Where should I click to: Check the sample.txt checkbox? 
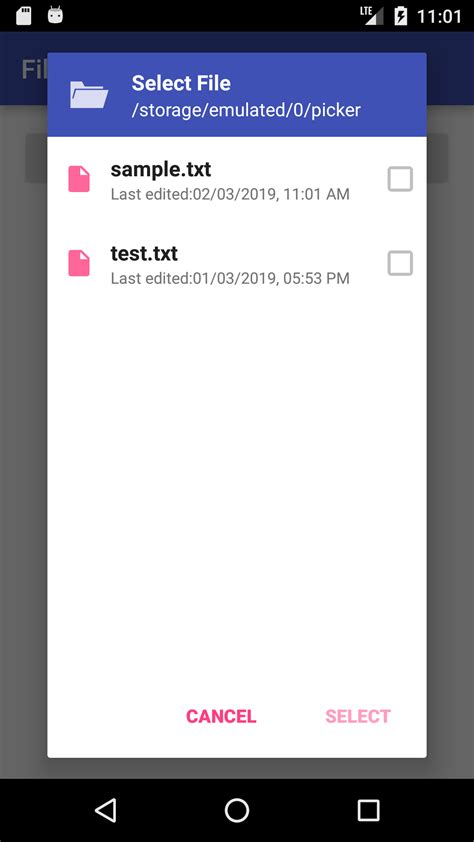(x=400, y=179)
